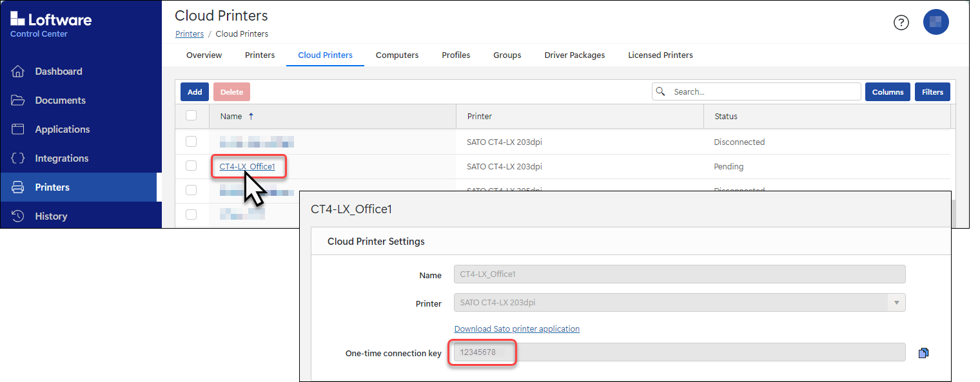Toggle the Name column sort arrow

(251, 117)
